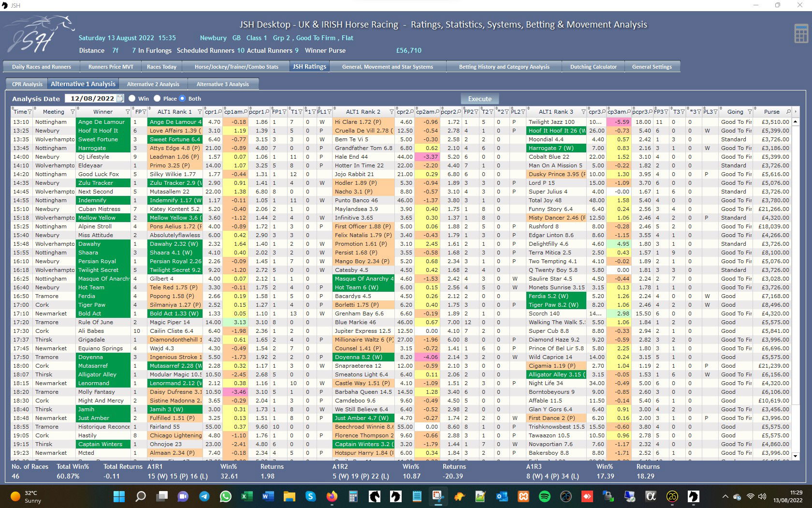The width and height of the screenshot is (812, 508).
Task: Switch to CPR Analysis sub-tab
Action: click(x=27, y=84)
